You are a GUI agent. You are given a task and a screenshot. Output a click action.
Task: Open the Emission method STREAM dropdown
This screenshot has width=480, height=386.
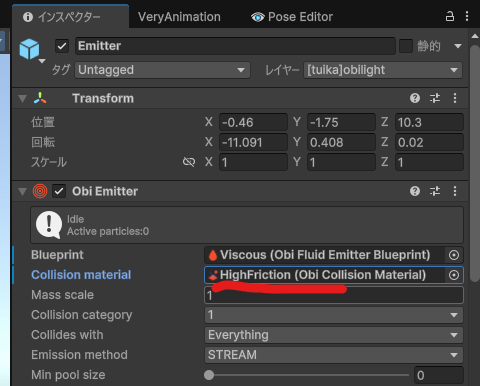pos(334,355)
